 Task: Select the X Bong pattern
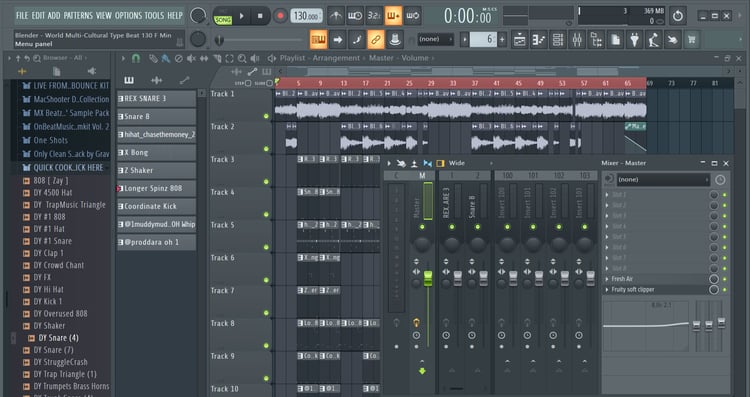click(x=156, y=153)
